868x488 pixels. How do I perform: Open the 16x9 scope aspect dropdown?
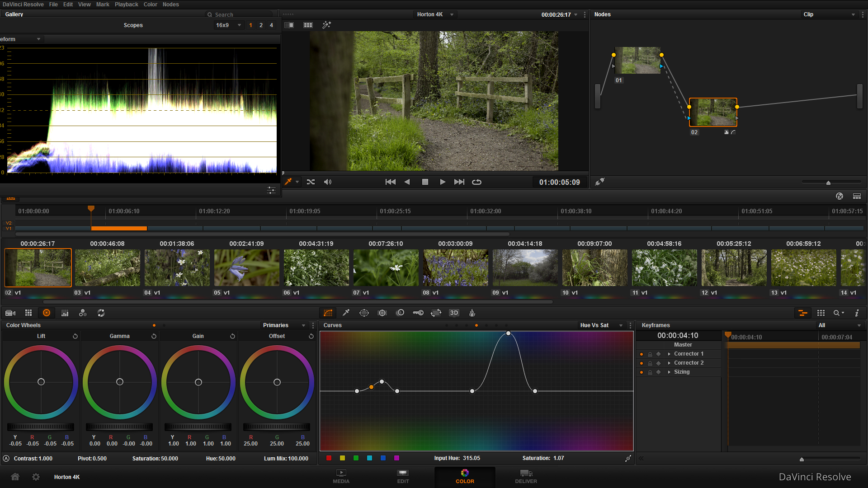coord(228,25)
